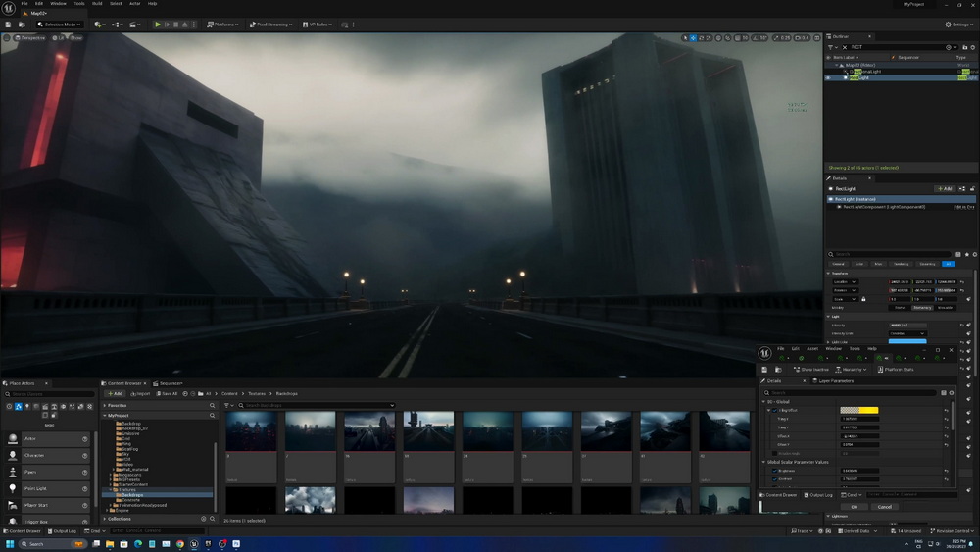Toggle the Tiling/Offset parameter checkbox
The height and width of the screenshot is (552, 980).
coord(775,410)
